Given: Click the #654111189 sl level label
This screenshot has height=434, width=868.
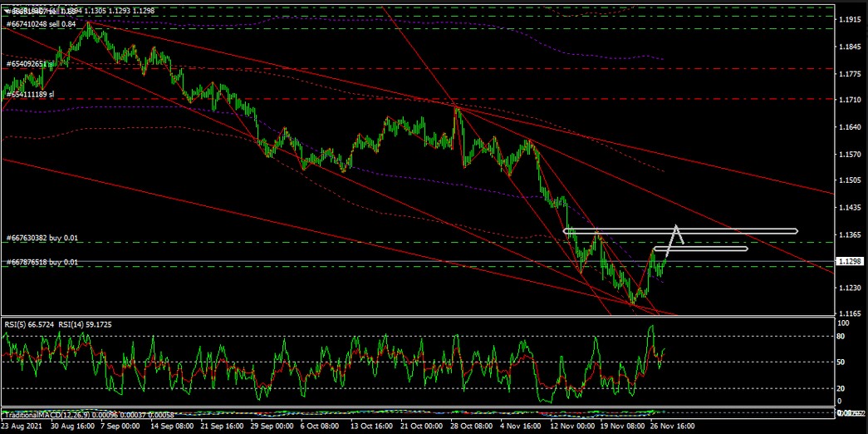Looking at the screenshot, I should coord(30,95).
